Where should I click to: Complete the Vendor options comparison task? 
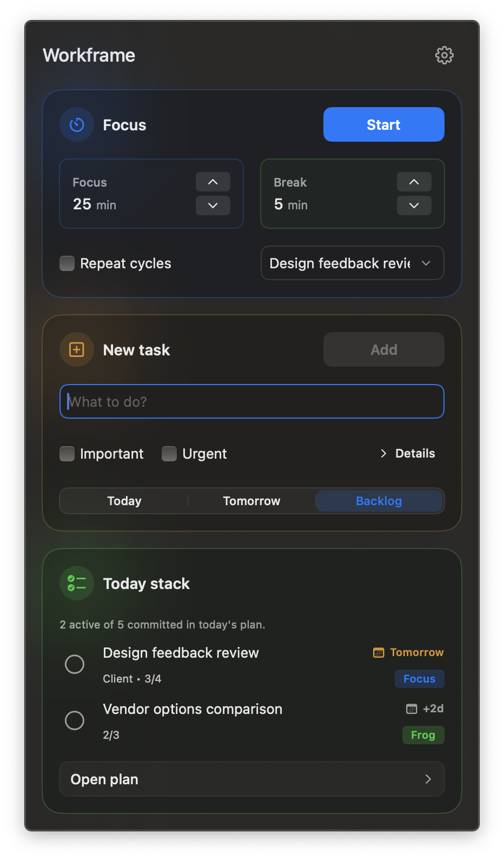(75, 720)
